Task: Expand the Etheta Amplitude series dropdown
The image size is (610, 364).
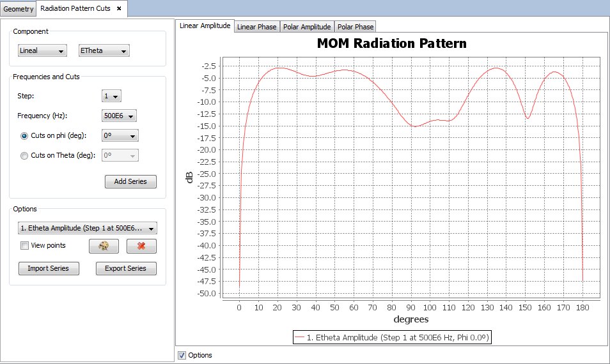Action: click(x=88, y=228)
